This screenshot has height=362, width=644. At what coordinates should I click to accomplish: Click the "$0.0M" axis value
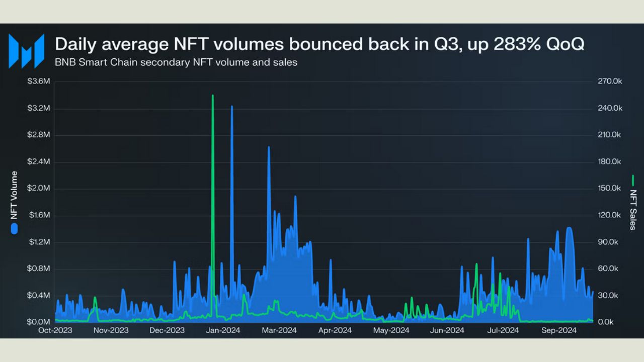pyautogui.click(x=38, y=322)
